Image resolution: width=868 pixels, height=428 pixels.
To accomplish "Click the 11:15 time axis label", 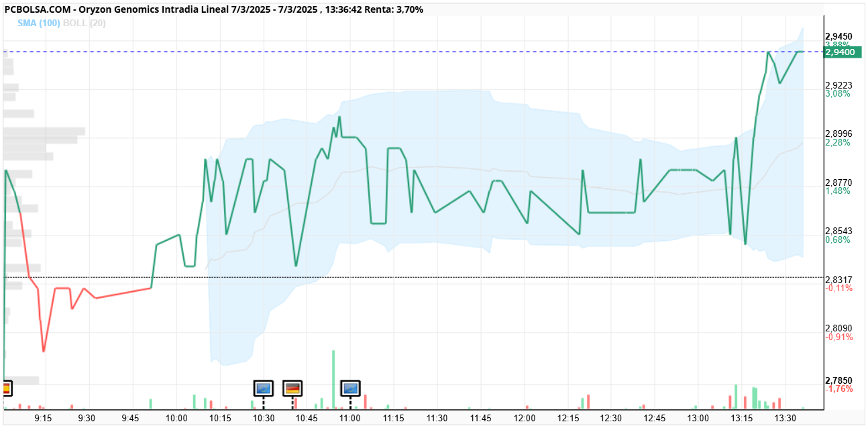I will coord(394,418).
